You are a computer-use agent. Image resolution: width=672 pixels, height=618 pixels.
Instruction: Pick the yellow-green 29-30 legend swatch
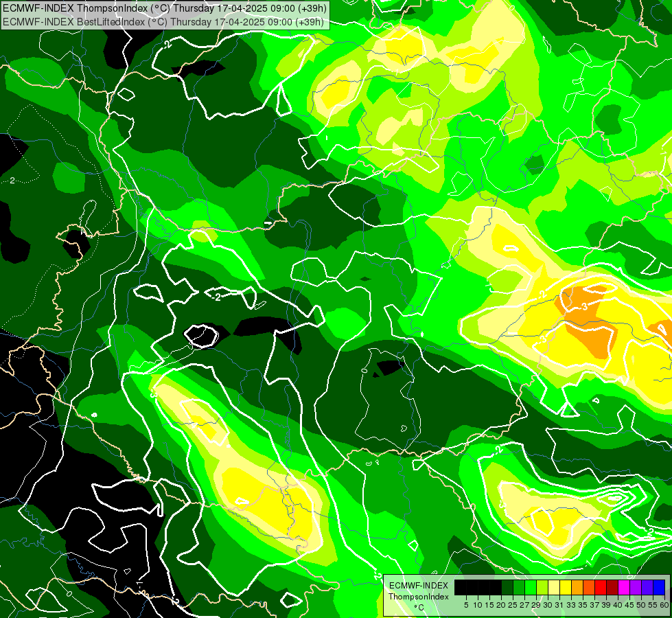pos(542,588)
